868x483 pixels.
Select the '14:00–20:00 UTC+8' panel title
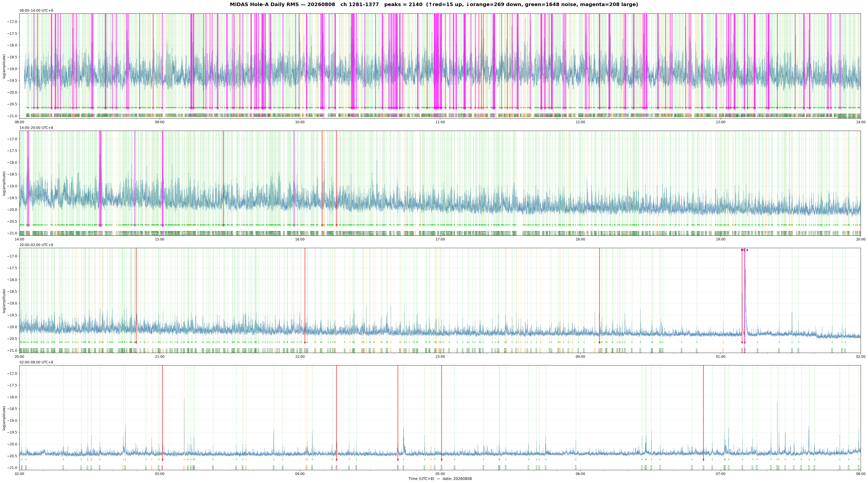(36, 128)
